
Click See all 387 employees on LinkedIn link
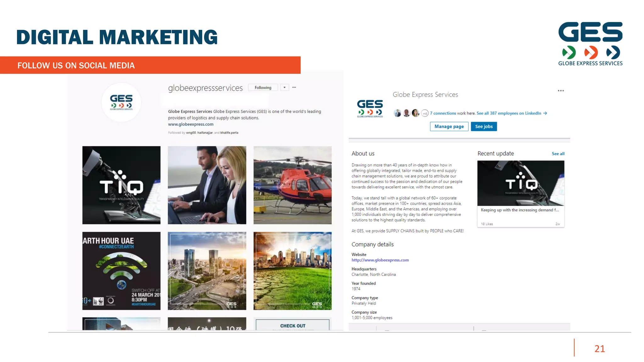click(x=512, y=113)
